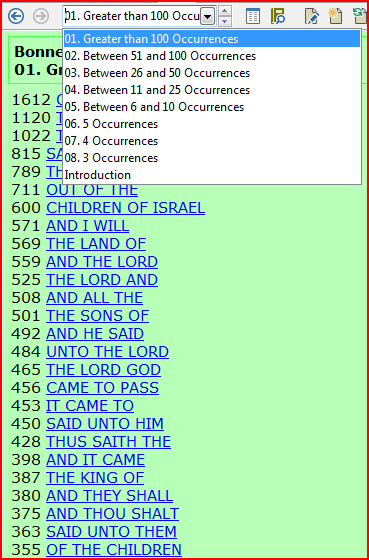Choose '04. Between 11 and 25 Occurrences'
This screenshot has width=369, height=560.
[212, 90]
